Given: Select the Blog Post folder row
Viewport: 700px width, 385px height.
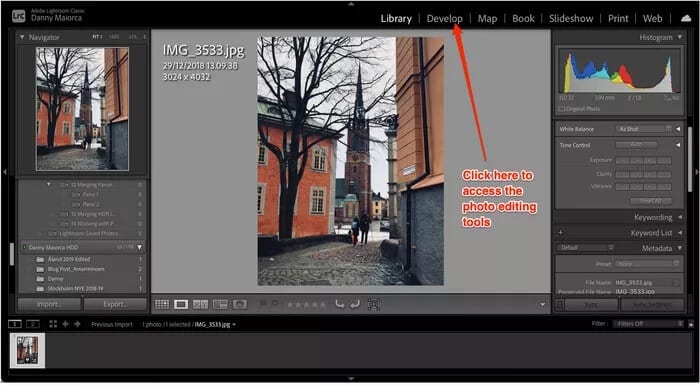Looking at the screenshot, I should [x=83, y=269].
